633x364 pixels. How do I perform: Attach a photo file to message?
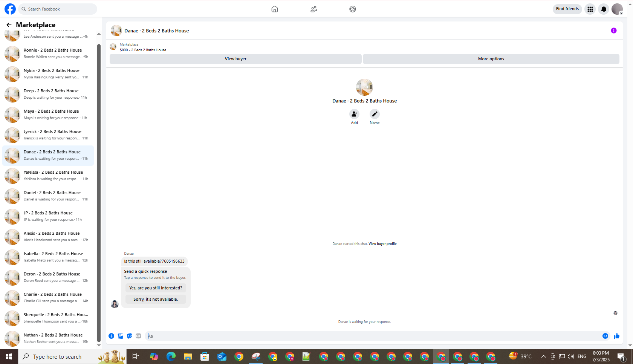[x=121, y=336]
